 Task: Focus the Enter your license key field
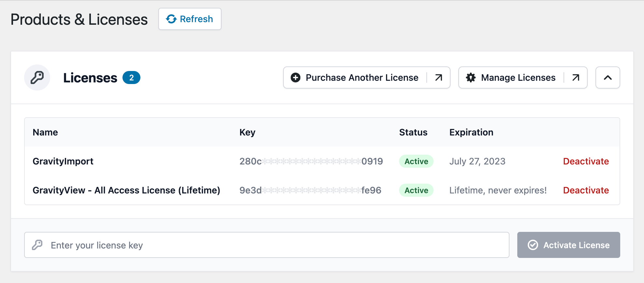pos(274,245)
